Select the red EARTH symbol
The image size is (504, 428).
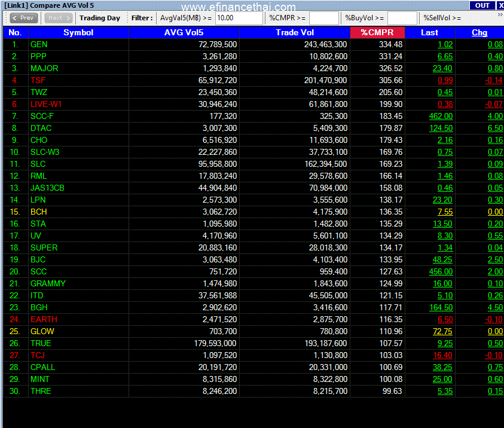(44, 319)
